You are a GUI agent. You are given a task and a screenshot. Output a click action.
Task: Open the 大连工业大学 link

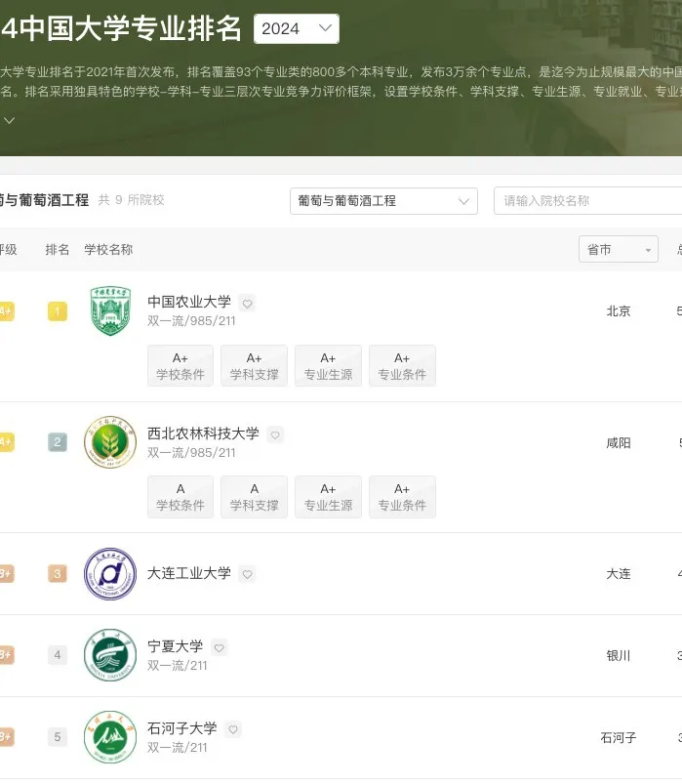pos(189,573)
